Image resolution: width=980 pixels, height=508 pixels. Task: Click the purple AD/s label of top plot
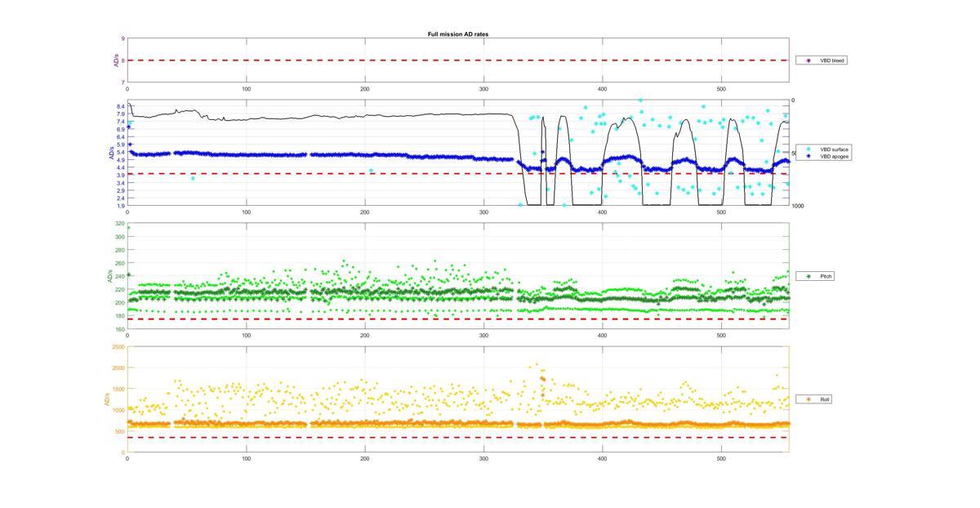coord(116,60)
